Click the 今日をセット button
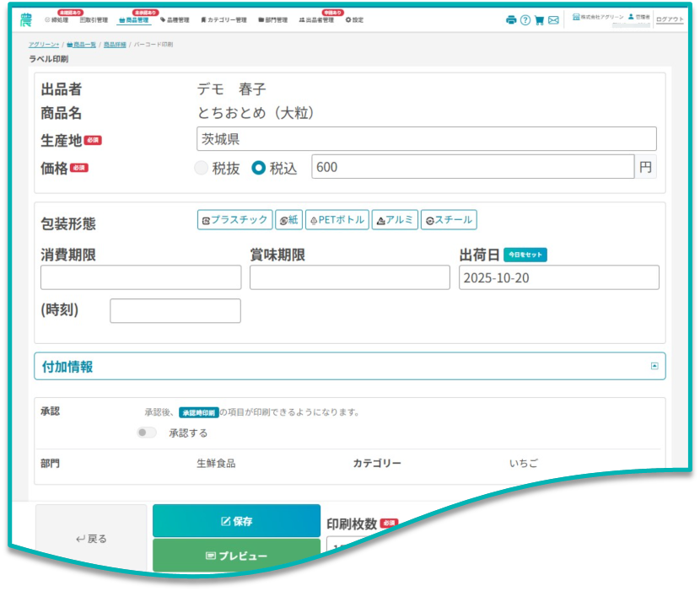Screen dimensions: 700x591 coord(525,255)
